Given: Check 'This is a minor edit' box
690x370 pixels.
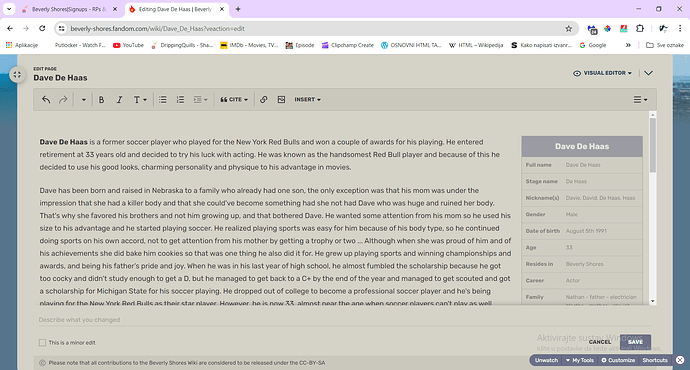Looking at the screenshot, I should [x=42, y=342].
